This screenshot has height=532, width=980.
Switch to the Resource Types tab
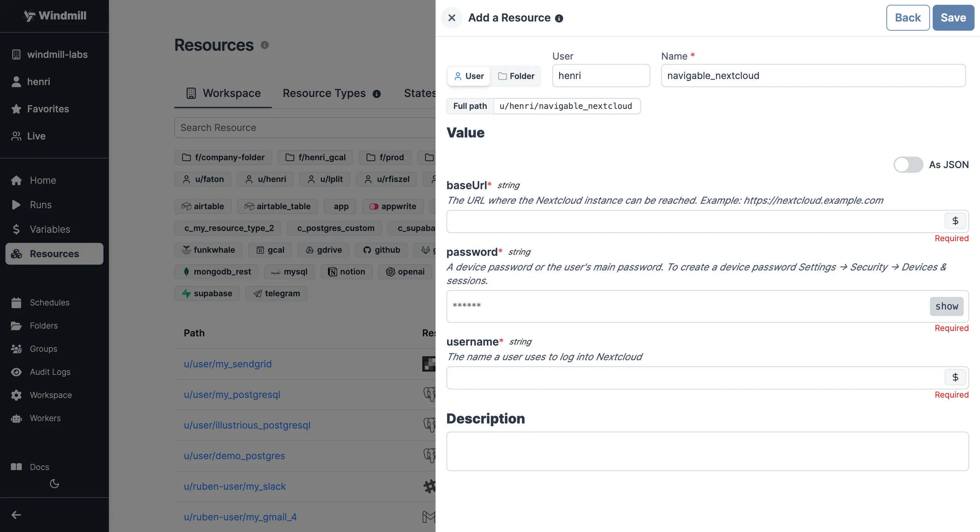[x=324, y=93]
